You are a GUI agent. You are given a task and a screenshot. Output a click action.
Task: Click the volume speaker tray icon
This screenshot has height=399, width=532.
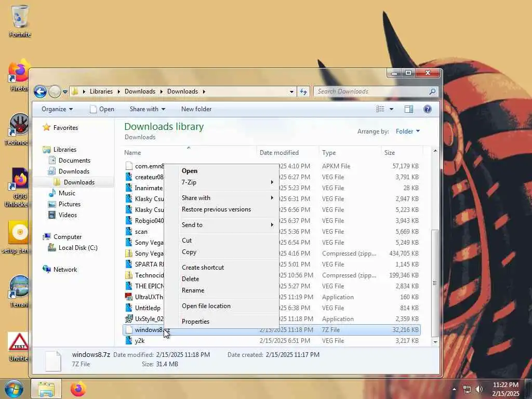[479, 389]
